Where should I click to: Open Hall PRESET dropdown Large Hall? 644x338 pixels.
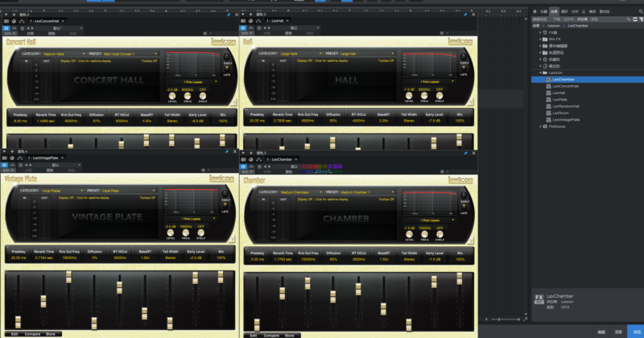click(367, 53)
